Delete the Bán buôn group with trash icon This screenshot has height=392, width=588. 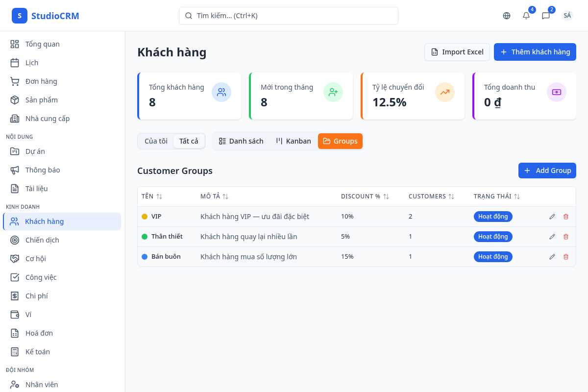click(566, 257)
